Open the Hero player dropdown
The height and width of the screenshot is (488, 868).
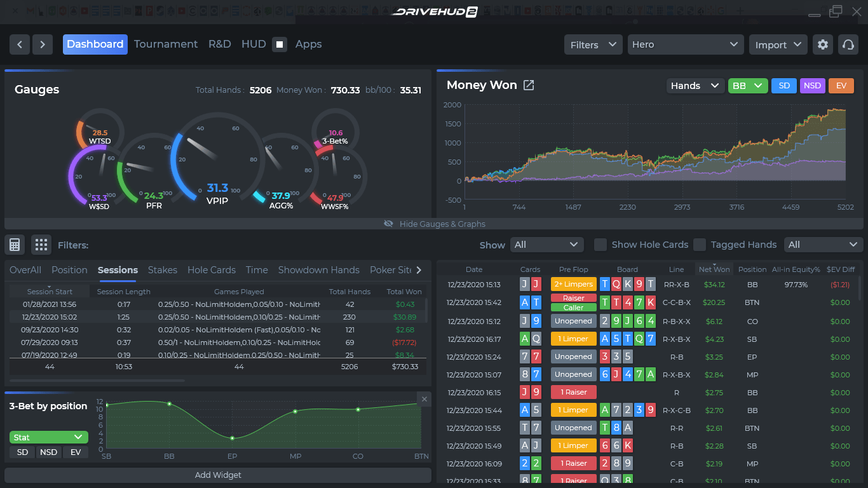tap(686, 44)
